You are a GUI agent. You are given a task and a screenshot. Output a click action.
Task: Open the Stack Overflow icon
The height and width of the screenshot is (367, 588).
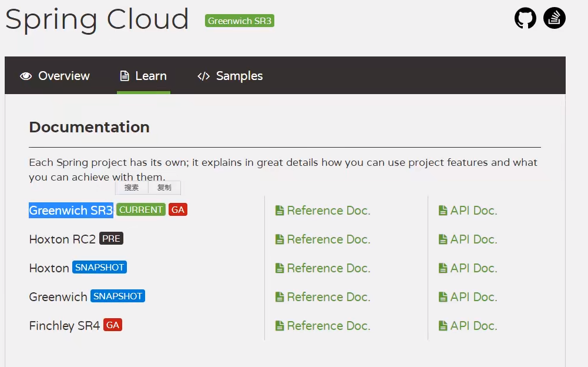coord(554,18)
